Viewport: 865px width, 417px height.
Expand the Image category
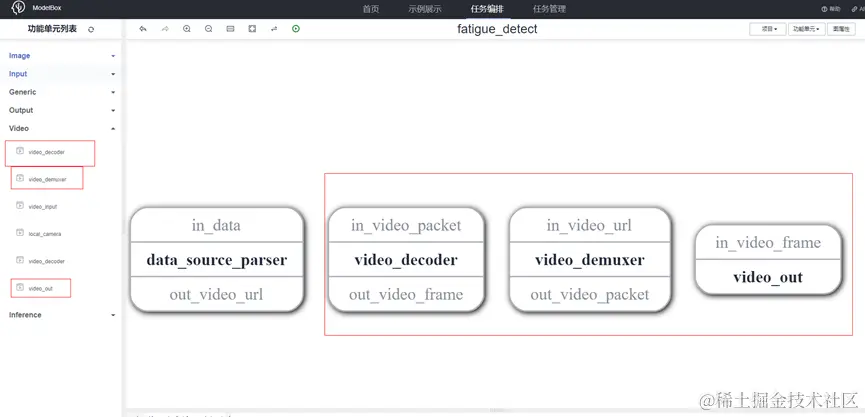tap(62, 56)
